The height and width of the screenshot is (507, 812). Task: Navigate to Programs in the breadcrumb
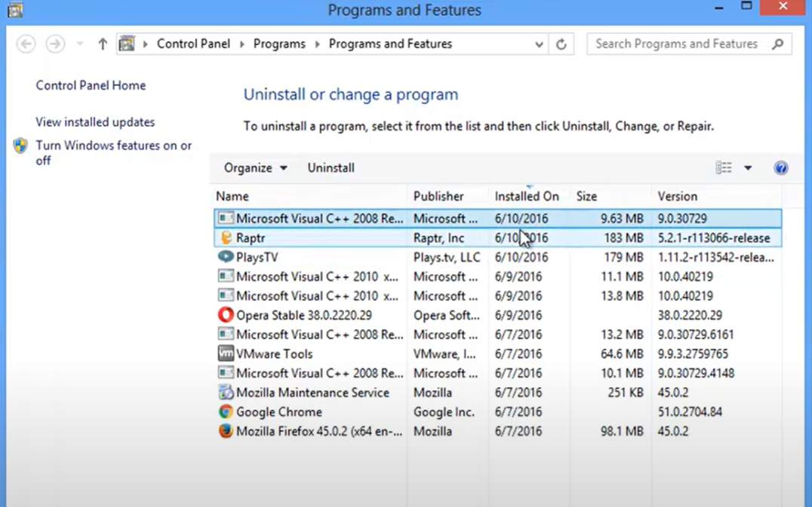[279, 44]
